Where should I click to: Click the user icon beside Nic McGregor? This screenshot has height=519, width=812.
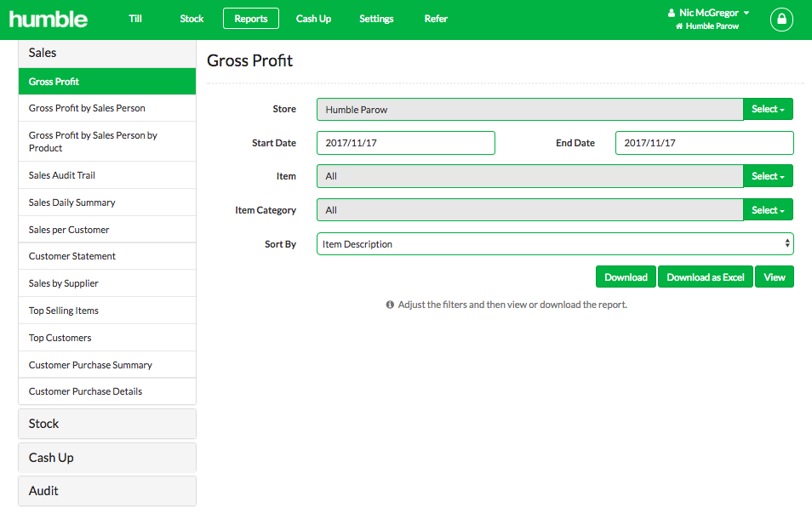point(672,13)
